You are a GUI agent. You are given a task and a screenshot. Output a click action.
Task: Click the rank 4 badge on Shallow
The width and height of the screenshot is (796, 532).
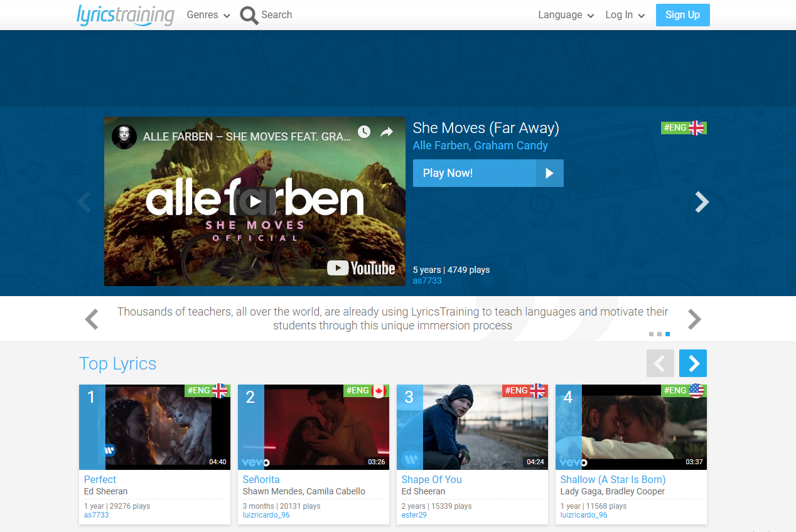pyautogui.click(x=568, y=427)
